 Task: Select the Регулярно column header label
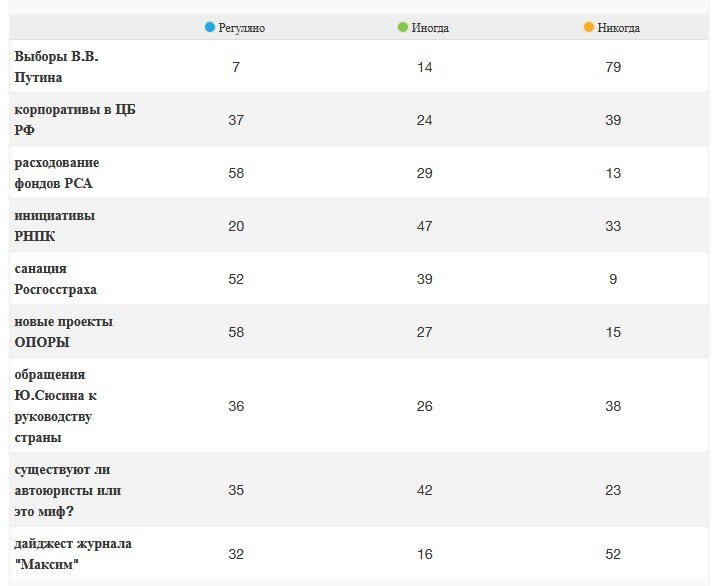(241, 28)
